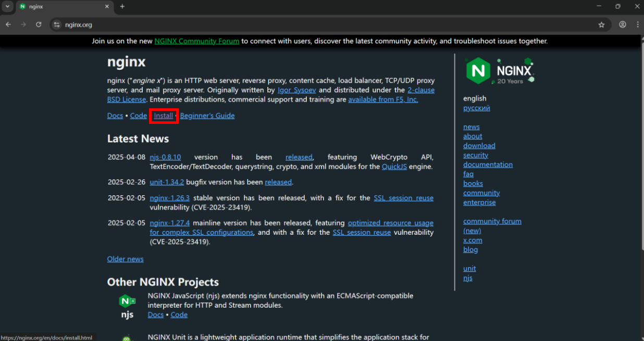Viewport: 644px width, 341px height.
Task: Open the njs-0.8.10 news link
Action: coord(165,157)
